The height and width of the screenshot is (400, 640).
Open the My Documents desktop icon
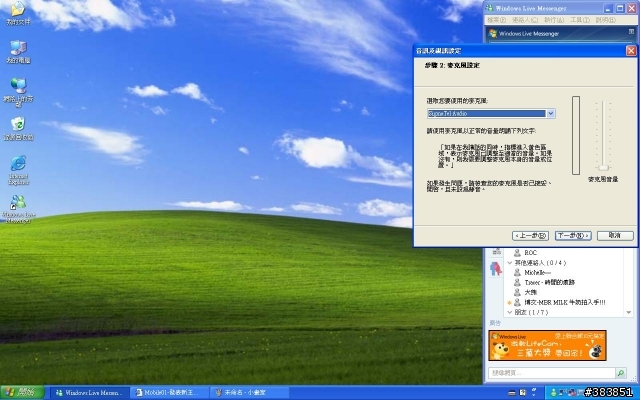tap(18, 13)
